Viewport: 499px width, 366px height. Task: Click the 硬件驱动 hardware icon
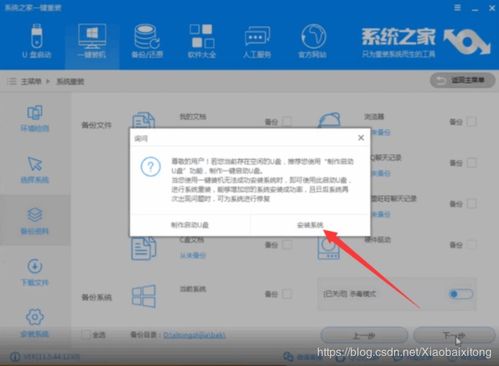click(x=329, y=248)
